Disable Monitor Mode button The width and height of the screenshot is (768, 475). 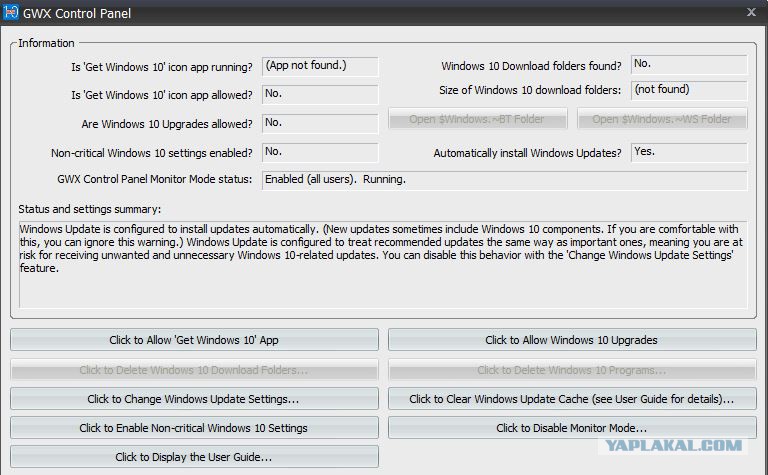tap(572, 428)
